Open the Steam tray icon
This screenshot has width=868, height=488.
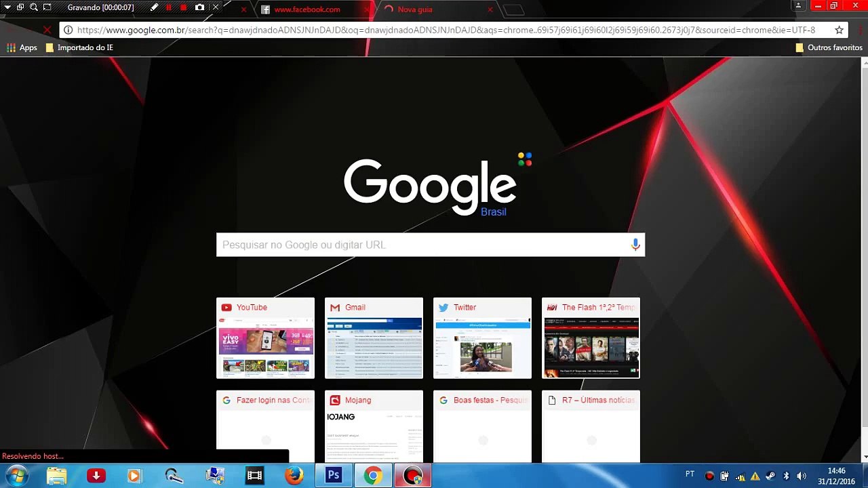pyautogui.click(x=770, y=476)
